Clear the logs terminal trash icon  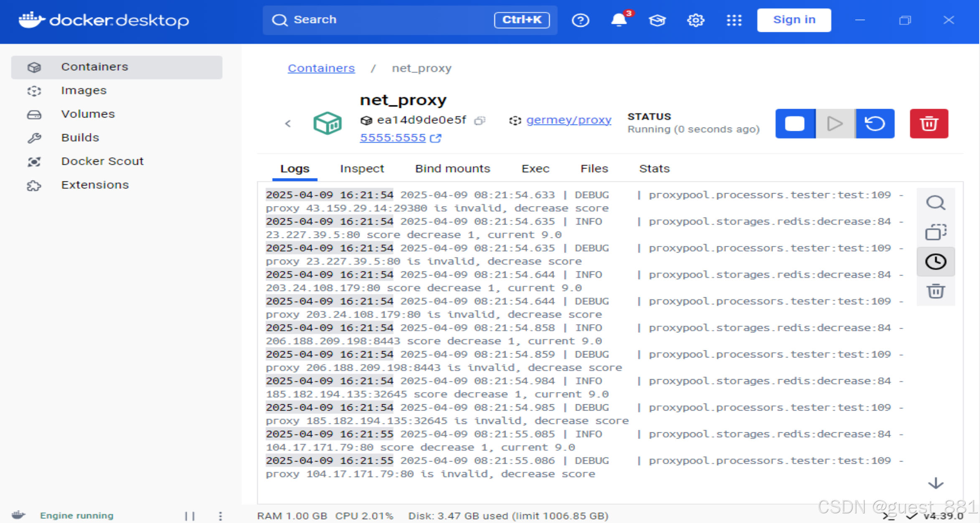(935, 291)
